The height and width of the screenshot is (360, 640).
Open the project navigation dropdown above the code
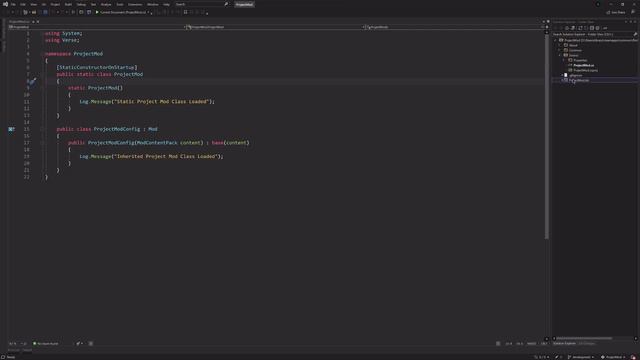tap(96, 27)
